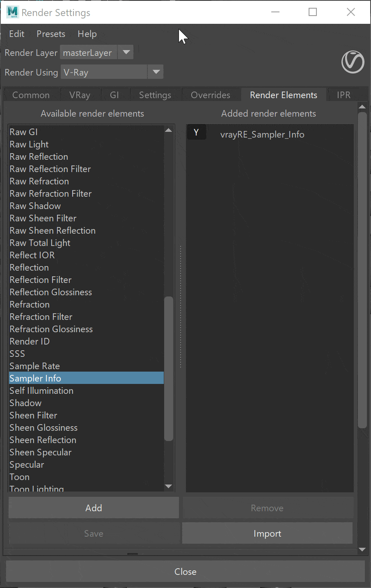Open the Presets menu
Viewport: 371px width, 588px height.
(x=51, y=34)
